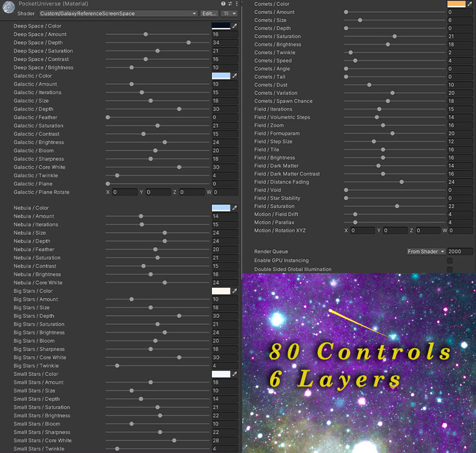Open the Render Queue From Shader dropdown
Image resolution: width=476 pixels, height=453 pixels.
coord(426,251)
